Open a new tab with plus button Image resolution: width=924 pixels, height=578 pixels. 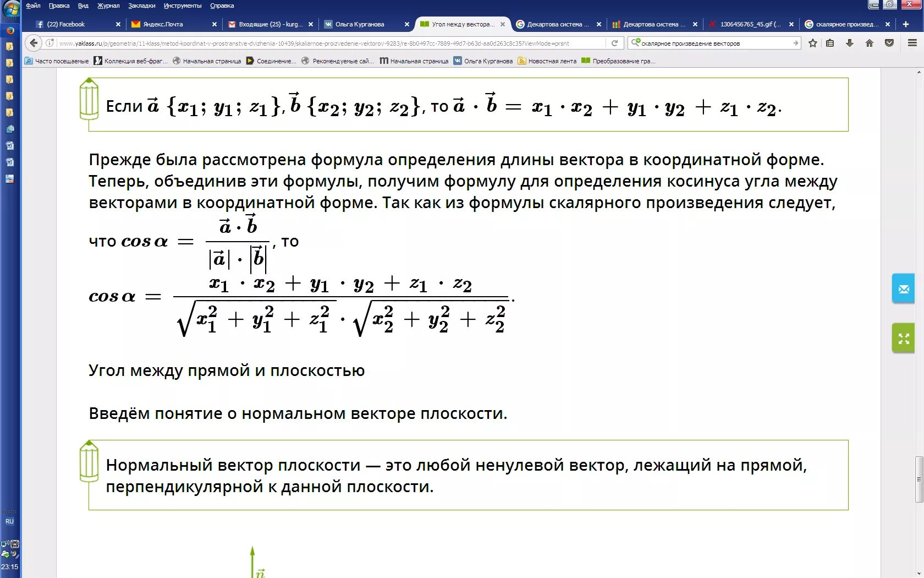(905, 24)
